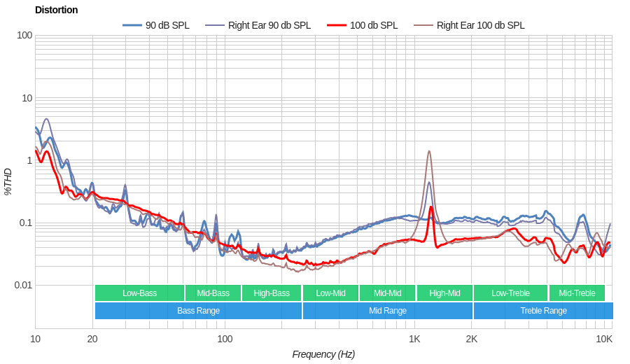
Task: Click the blue Bass Range bar
Action: (x=198, y=311)
